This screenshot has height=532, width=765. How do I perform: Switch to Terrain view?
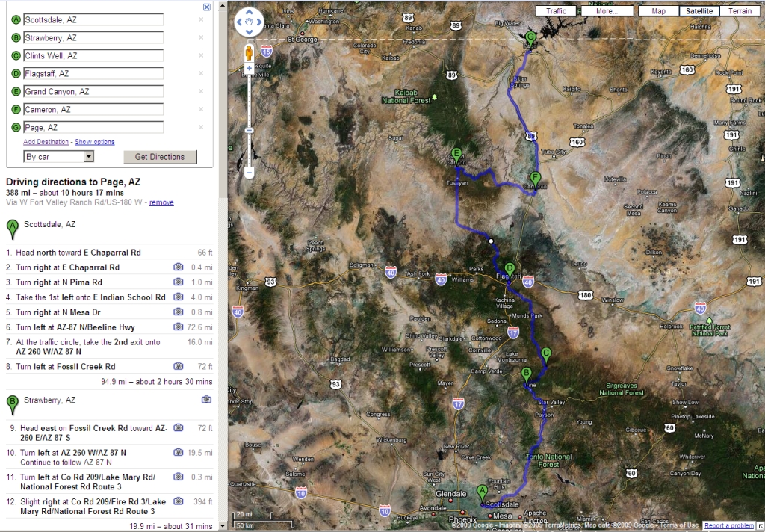coord(740,10)
